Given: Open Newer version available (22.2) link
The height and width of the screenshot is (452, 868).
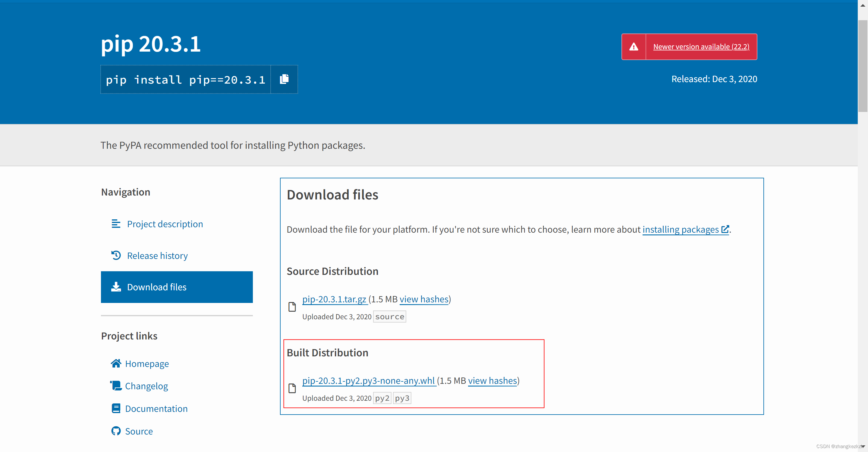Looking at the screenshot, I should point(701,47).
